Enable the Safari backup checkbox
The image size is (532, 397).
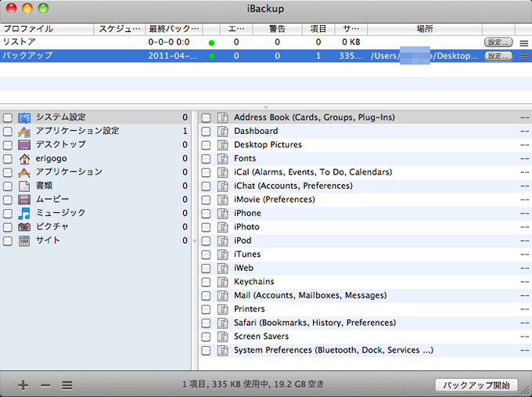206,323
